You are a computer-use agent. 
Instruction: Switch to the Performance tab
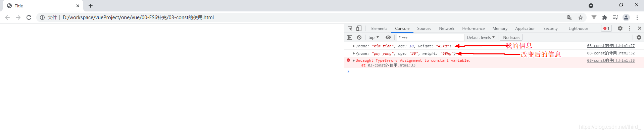point(473,29)
